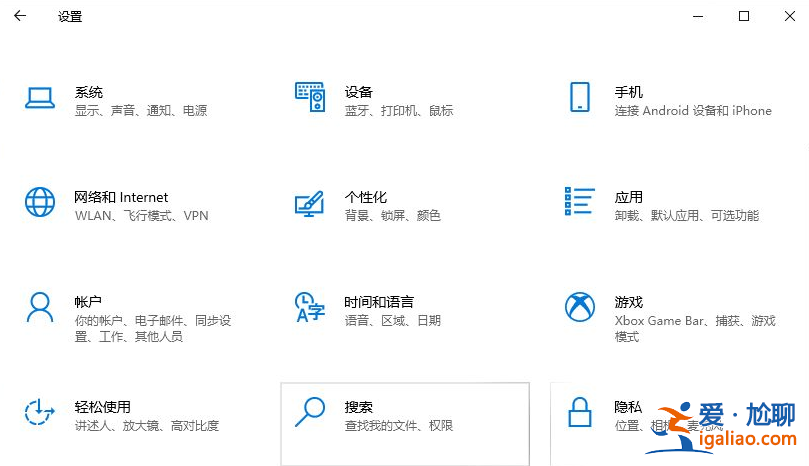
Task: Go to 个性化 title
Action: pos(366,197)
